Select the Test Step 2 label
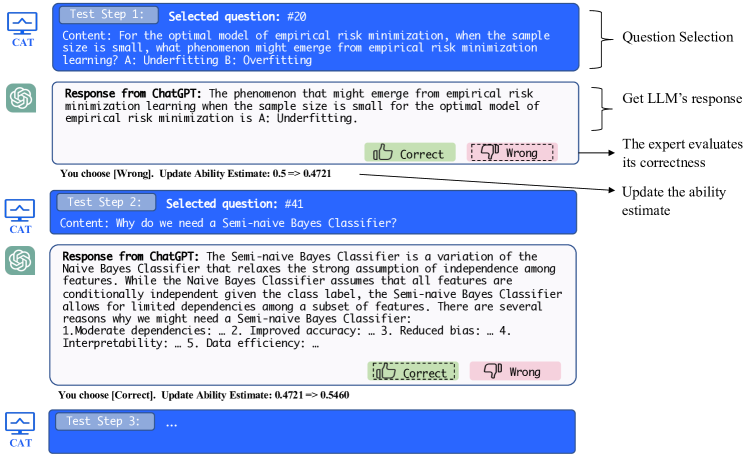 pos(106,202)
